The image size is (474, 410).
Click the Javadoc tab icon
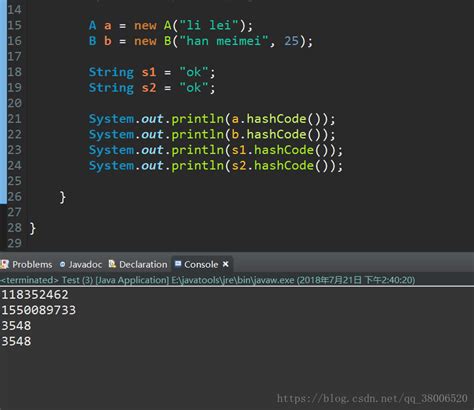pyautogui.click(x=62, y=264)
